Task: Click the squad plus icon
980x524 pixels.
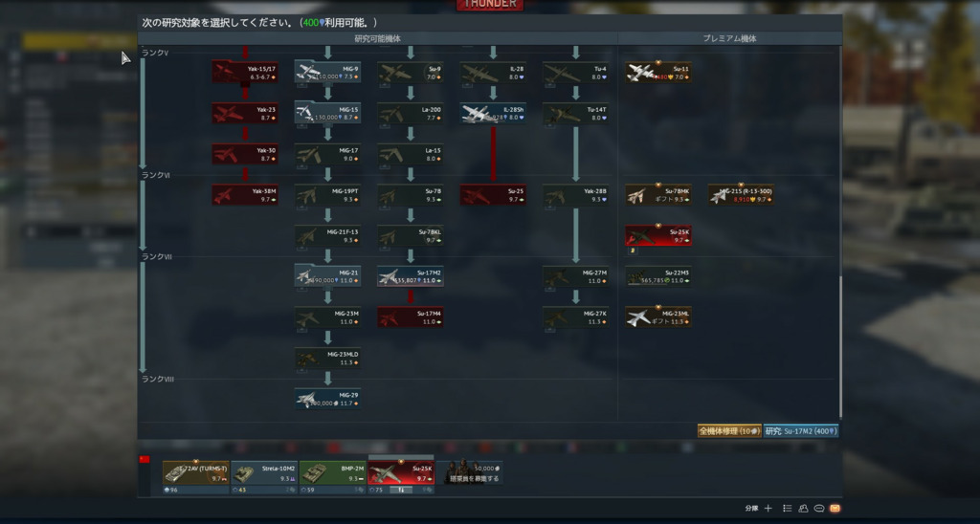Action: [x=768, y=508]
